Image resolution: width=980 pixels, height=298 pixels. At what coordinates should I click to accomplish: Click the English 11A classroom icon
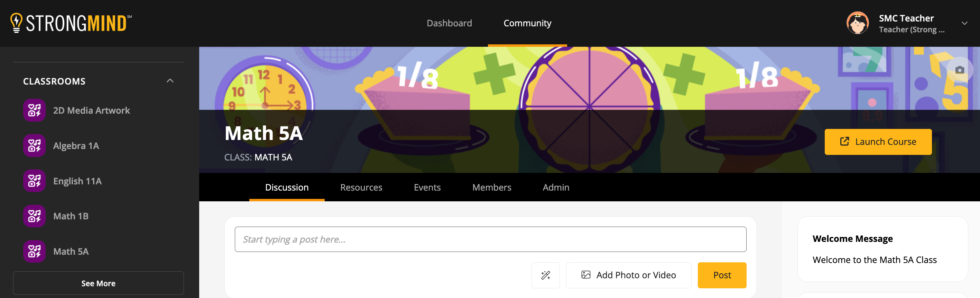pos(34,181)
